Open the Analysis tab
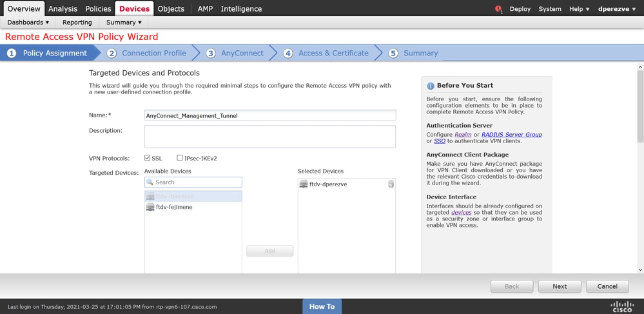Viewport: 644px width, 314px height. [x=63, y=8]
